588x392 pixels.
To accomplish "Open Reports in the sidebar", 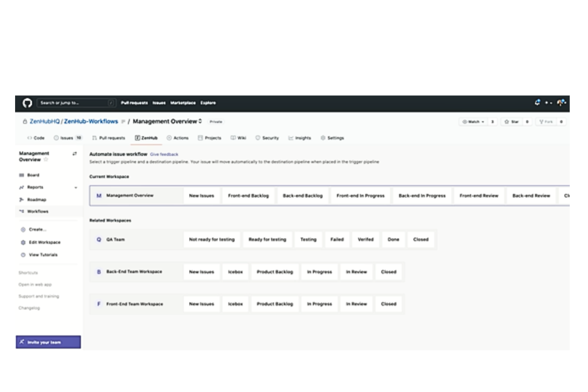I will [x=31, y=187].
